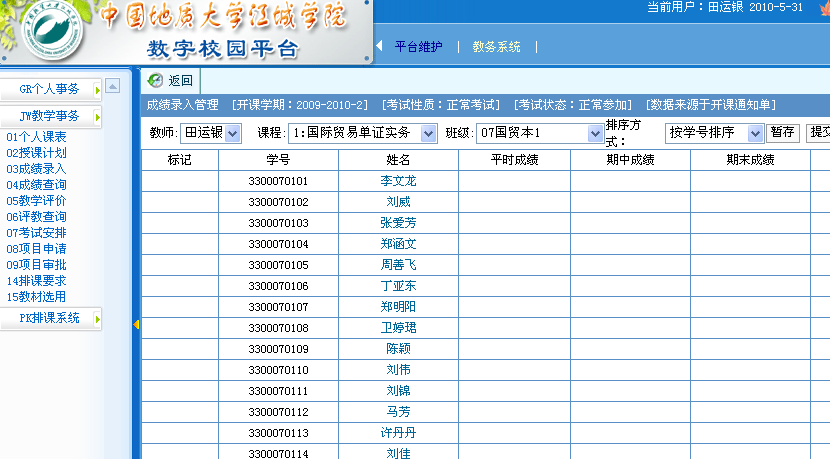Click the 期末成绩 column header
Viewport: 830px width, 459px height.
[751, 160]
